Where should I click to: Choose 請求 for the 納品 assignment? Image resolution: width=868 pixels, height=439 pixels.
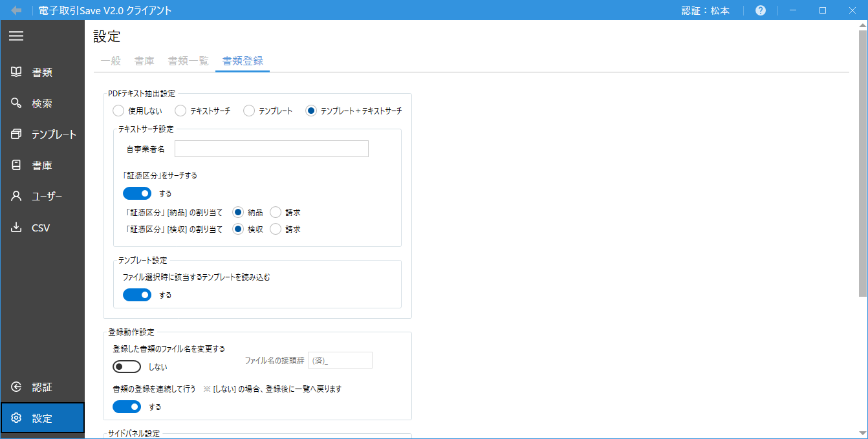(x=277, y=211)
